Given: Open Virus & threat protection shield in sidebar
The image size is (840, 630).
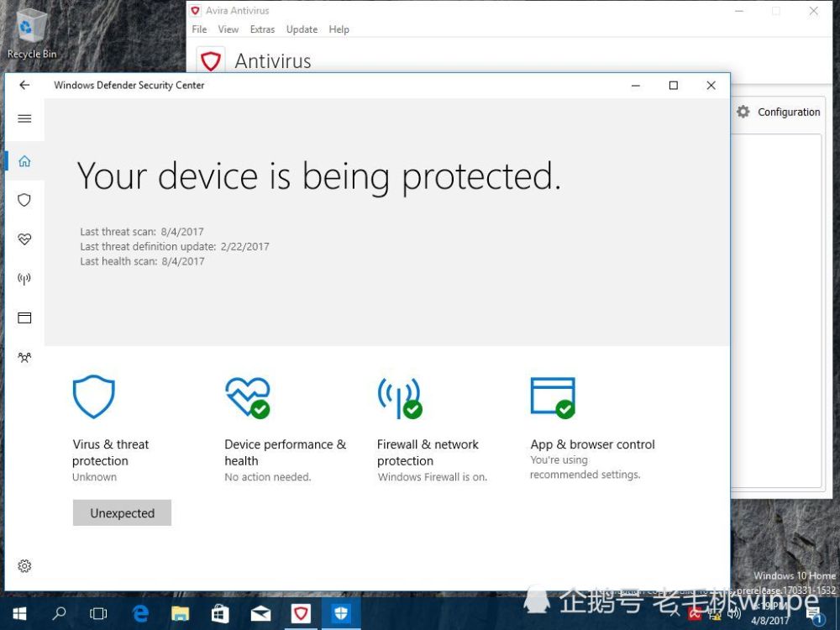Looking at the screenshot, I should [x=24, y=200].
